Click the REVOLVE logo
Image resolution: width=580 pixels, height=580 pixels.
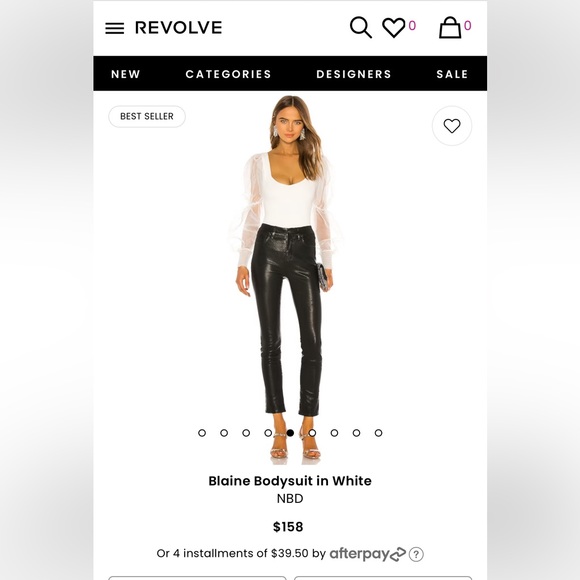click(179, 28)
